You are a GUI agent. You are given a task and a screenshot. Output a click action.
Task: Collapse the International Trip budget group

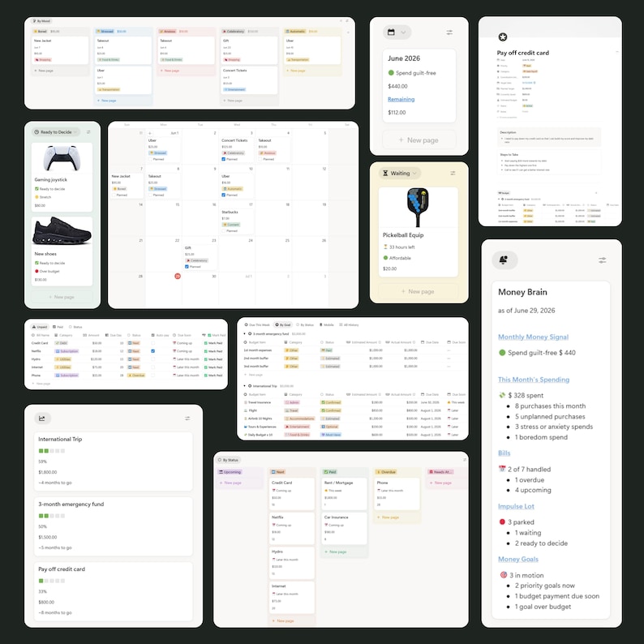245,386
